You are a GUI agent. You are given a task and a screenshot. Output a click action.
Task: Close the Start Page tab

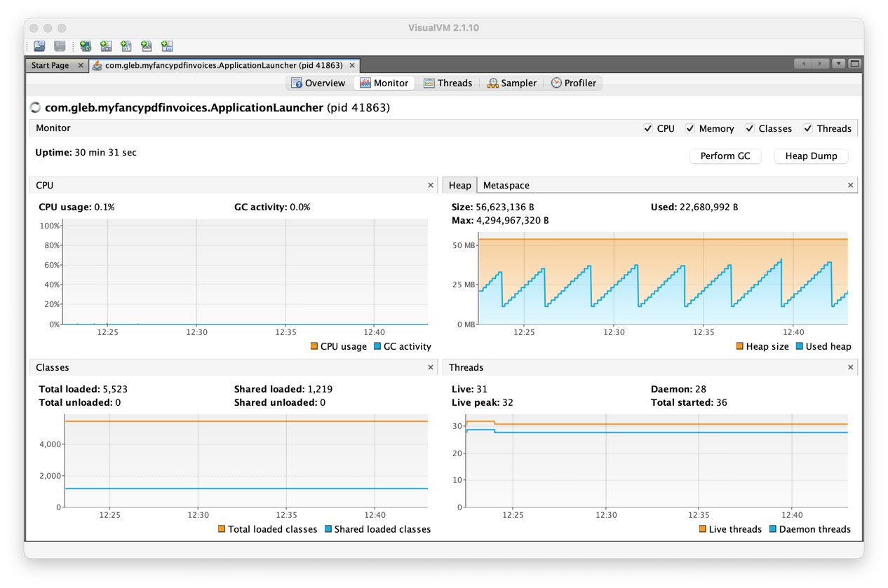81,65
